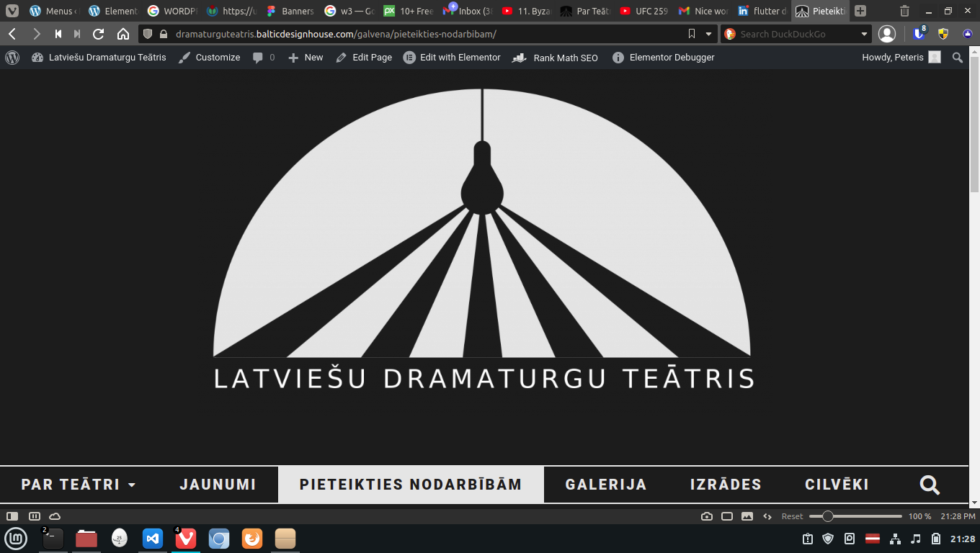Open the Latvian keyboard layout flag
This screenshot has height=553, width=980.
tap(873, 539)
